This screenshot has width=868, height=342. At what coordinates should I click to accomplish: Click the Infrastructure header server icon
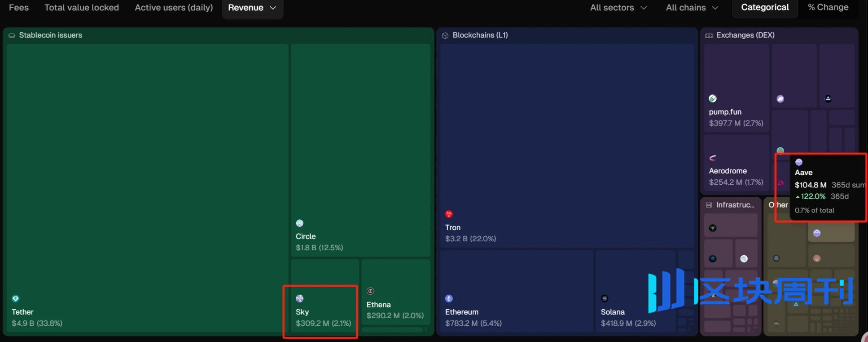pyautogui.click(x=709, y=205)
